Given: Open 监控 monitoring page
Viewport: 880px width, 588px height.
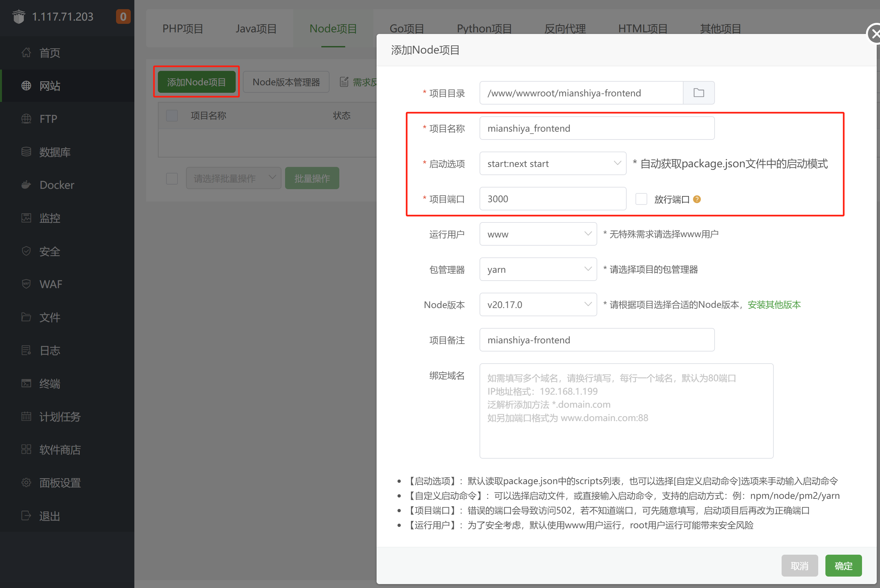Looking at the screenshot, I should [50, 218].
